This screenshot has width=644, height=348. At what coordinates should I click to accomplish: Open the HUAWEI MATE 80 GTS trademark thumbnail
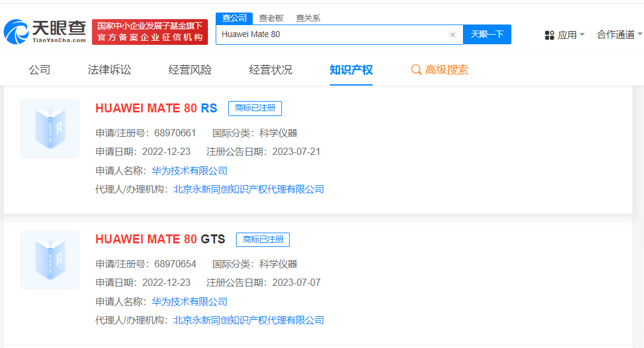click(x=50, y=260)
